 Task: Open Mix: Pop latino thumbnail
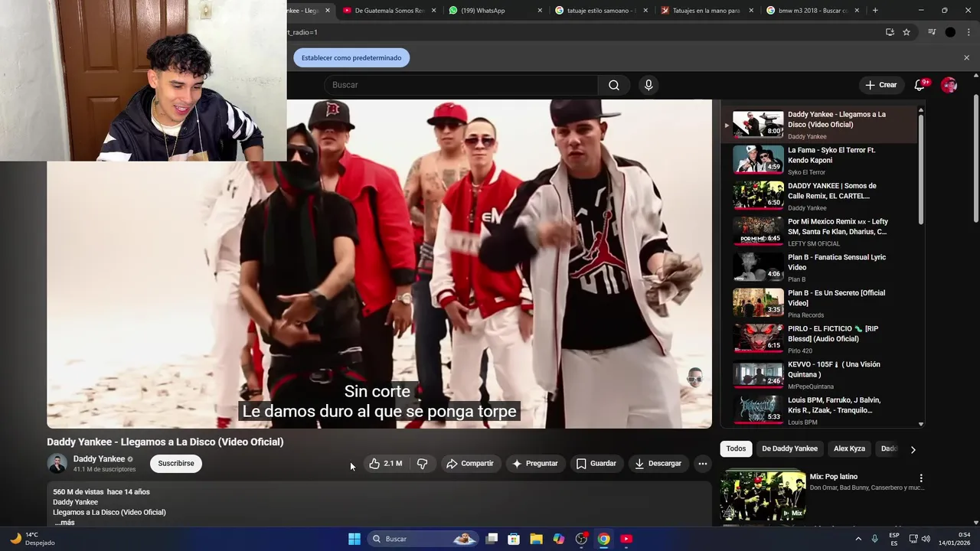coord(762,496)
